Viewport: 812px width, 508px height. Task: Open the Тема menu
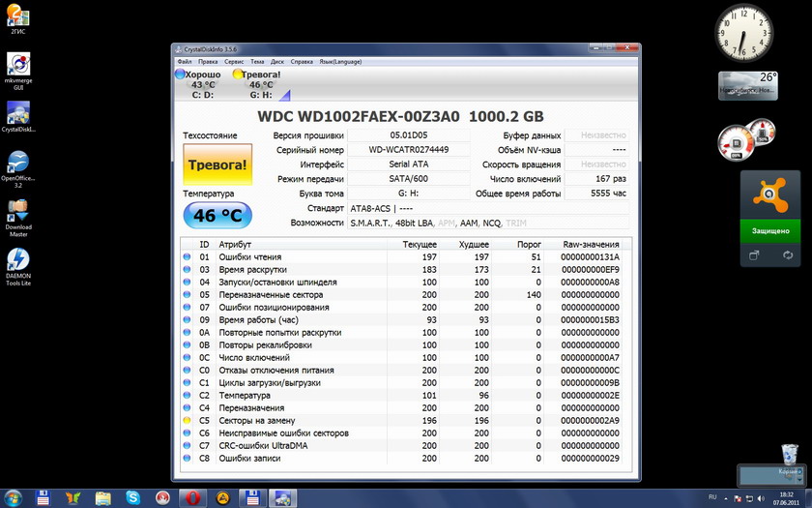coord(257,62)
